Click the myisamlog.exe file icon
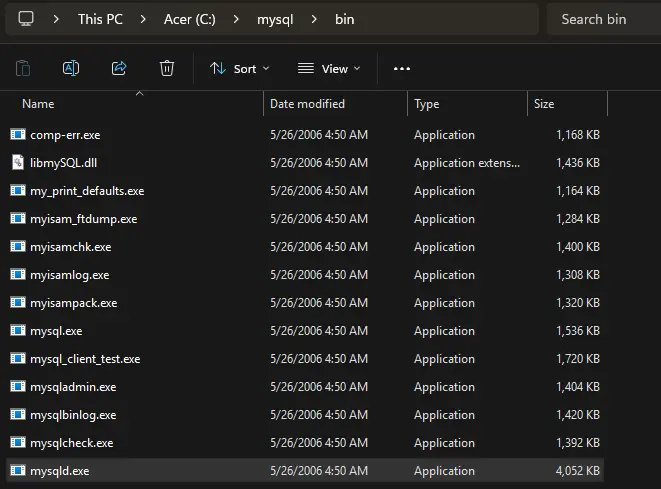The width and height of the screenshot is (661, 489). 18,274
